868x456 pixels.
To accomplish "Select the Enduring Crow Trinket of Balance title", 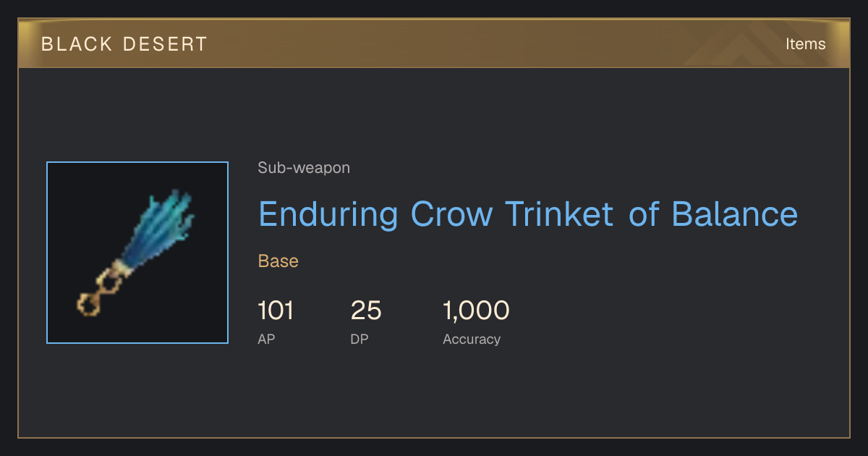I will coord(528,214).
